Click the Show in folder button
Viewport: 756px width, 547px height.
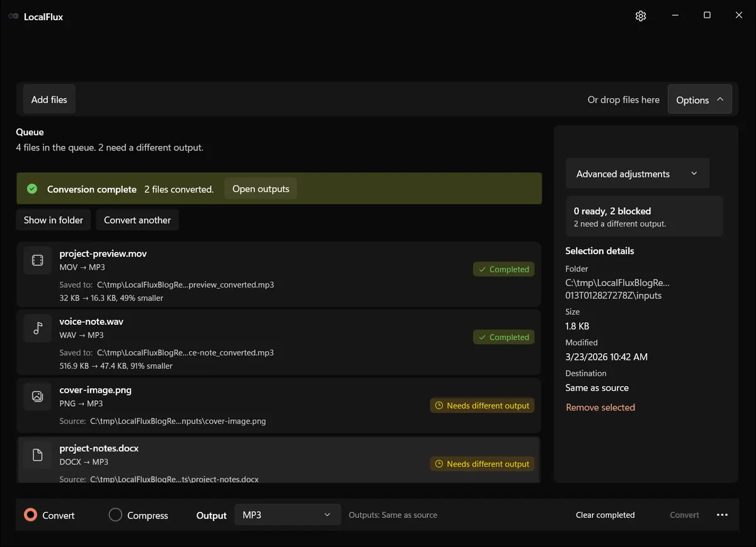[54, 220]
